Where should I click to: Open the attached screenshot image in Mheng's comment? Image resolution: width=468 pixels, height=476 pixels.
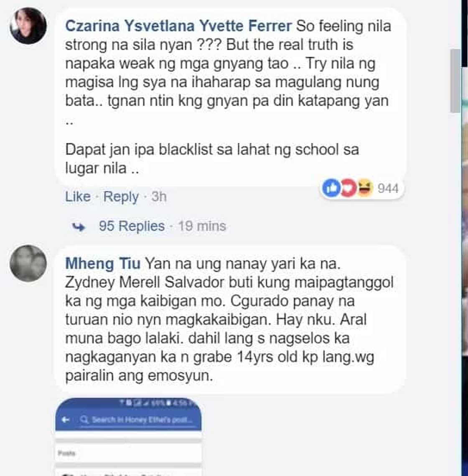(128, 436)
